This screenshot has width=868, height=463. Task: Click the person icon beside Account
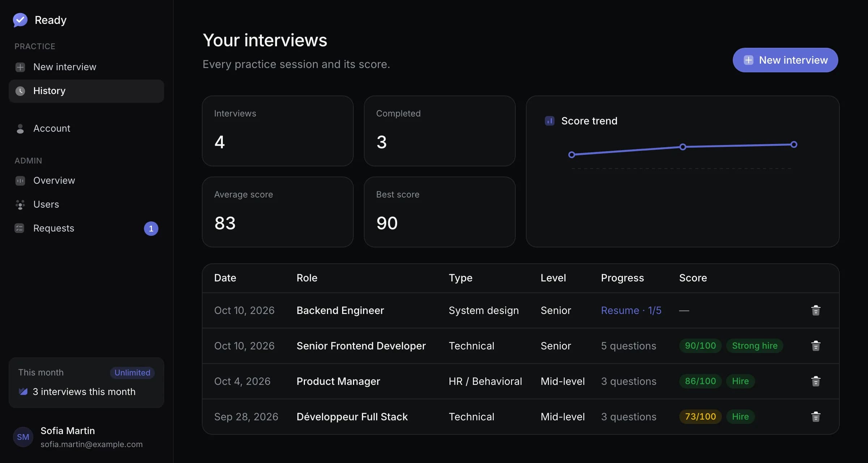(20, 128)
